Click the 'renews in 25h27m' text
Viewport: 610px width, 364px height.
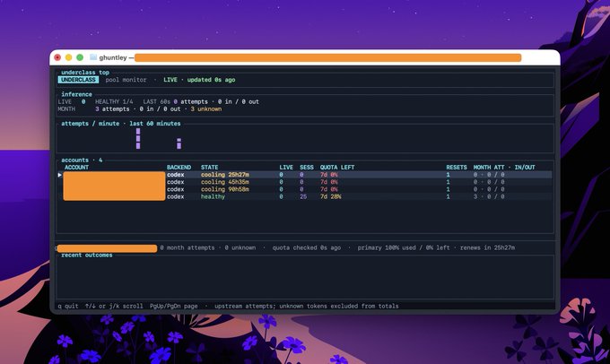pos(487,247)
